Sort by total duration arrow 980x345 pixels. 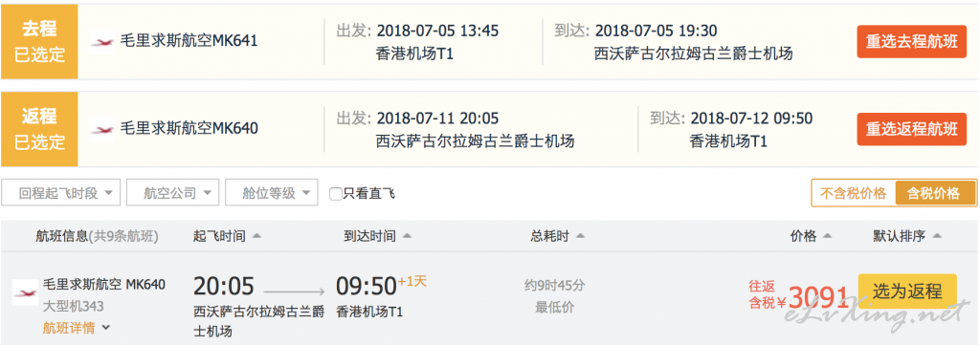point(580,236)
